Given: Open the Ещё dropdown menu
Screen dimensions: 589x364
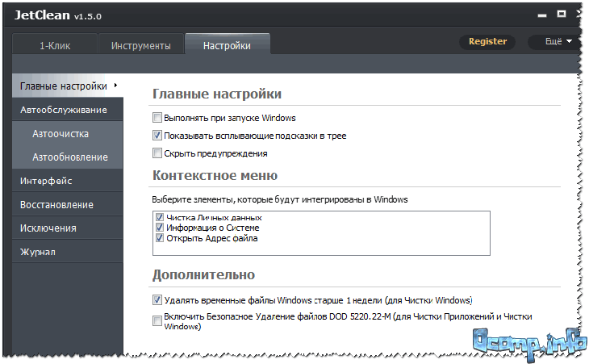Looking at the screenshot, I should click(x=556, y=41).
